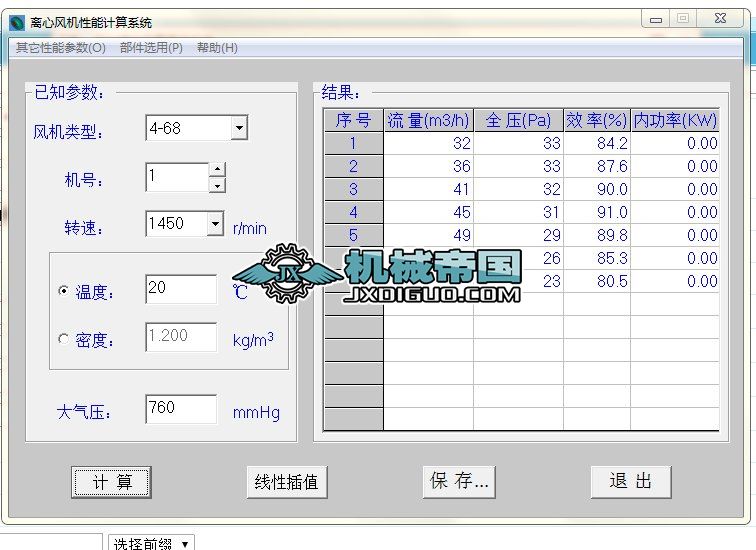Click efficiency cell 90.0

point(597,189)
